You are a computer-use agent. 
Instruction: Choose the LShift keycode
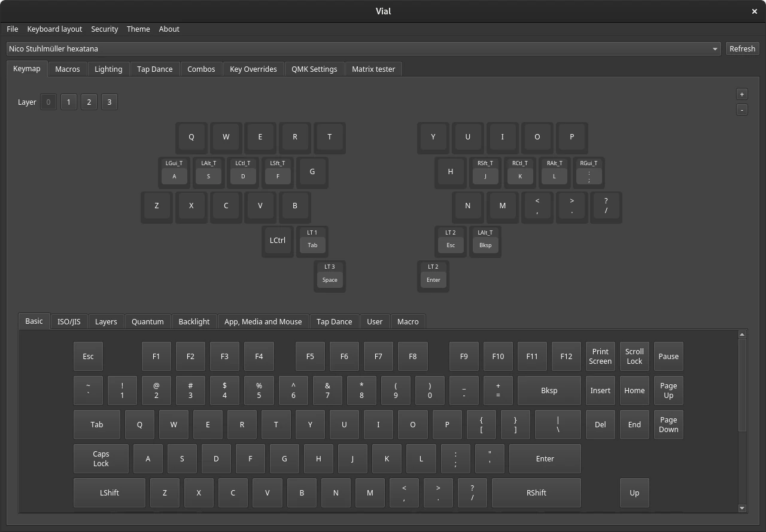tap(110, 493)
